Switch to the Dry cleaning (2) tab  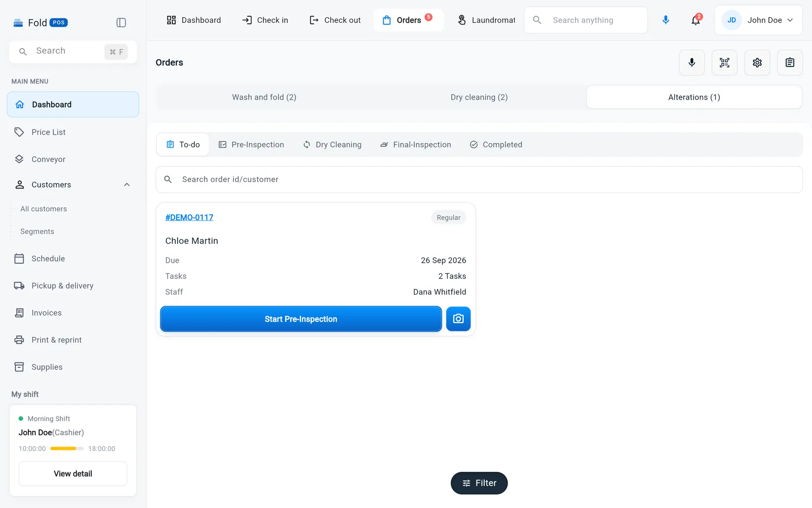pos(479,97)
